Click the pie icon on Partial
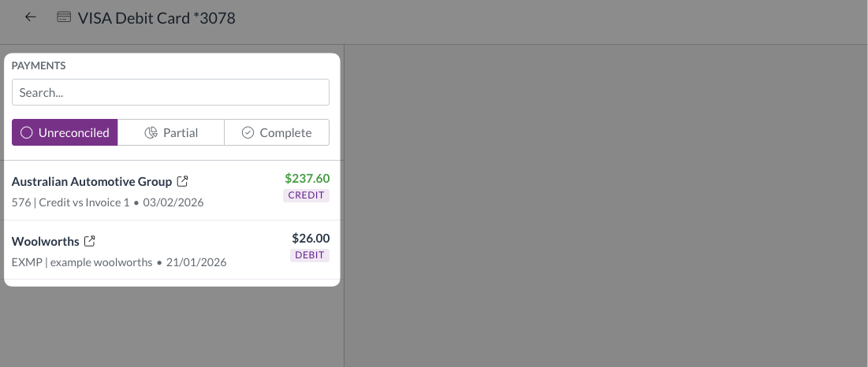 [151, 133]
